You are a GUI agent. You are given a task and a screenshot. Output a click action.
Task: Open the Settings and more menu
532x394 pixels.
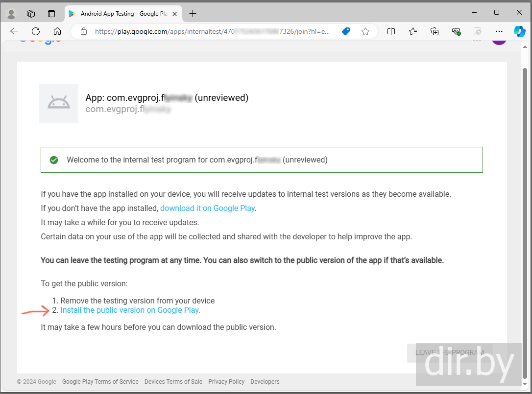pos(499,31)
